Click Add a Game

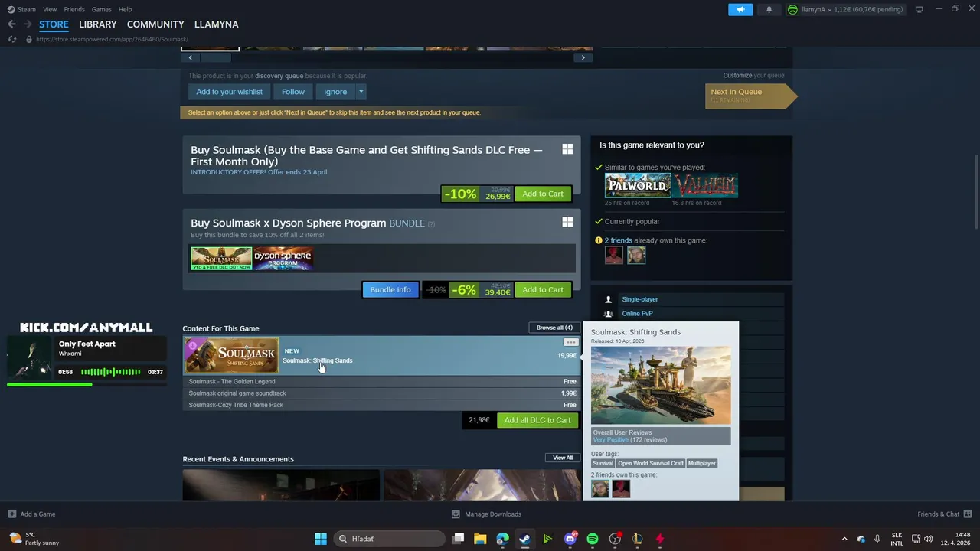(31, 514)
